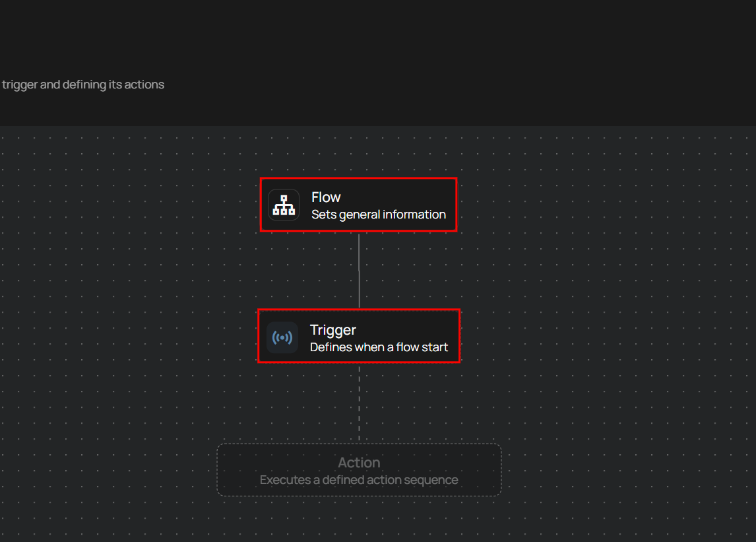Click the header description about trigger and actions
The height and width of the screenshot is (542, 756).
(82, 85)
